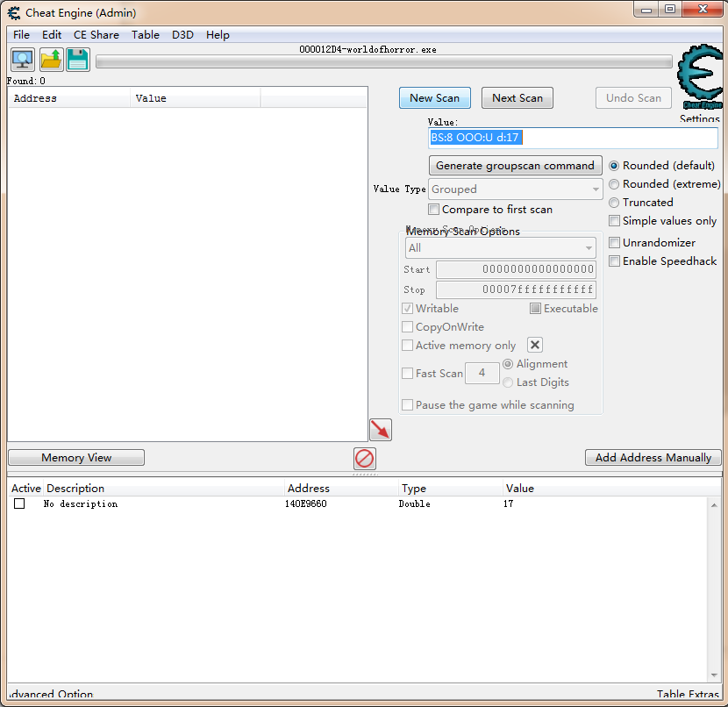
Task: Open Advanced Options at bottom left
Action: 51,694
